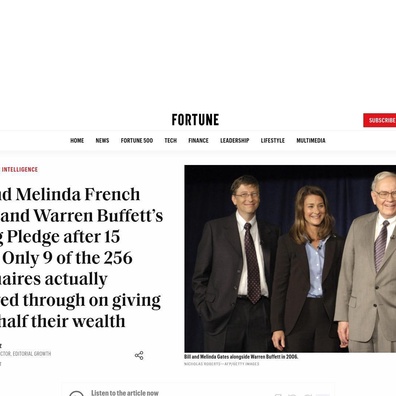Image resolution: width=396 pixels, height=396 pixels.
Task: Open the Home menu item
Action: coord(77,140)
